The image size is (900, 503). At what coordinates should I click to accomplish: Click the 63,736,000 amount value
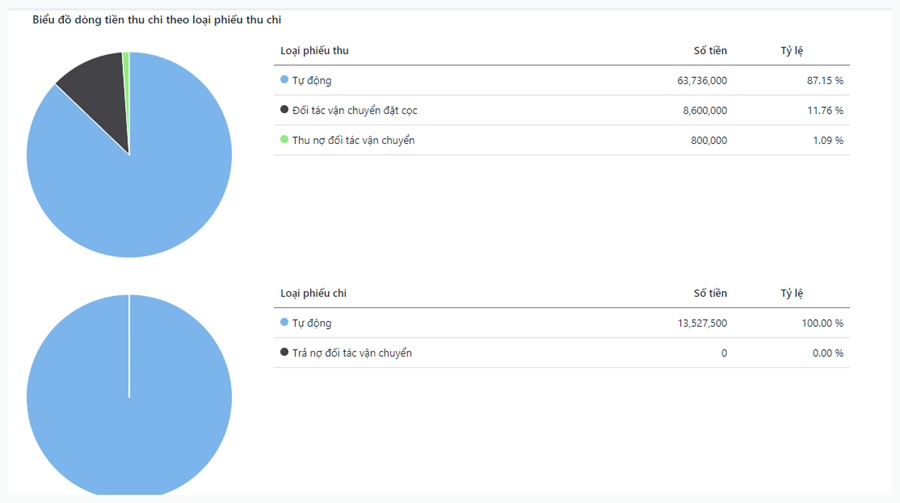click(702, 80)
